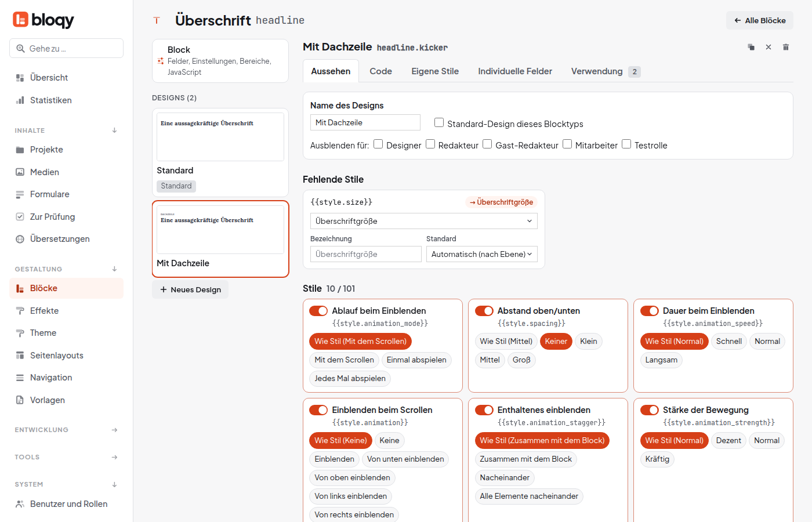This screenshot has height=522, width=812.
Task: Select Schnell for Dauer beim Einblenden
Action: [x=729, y=342]
